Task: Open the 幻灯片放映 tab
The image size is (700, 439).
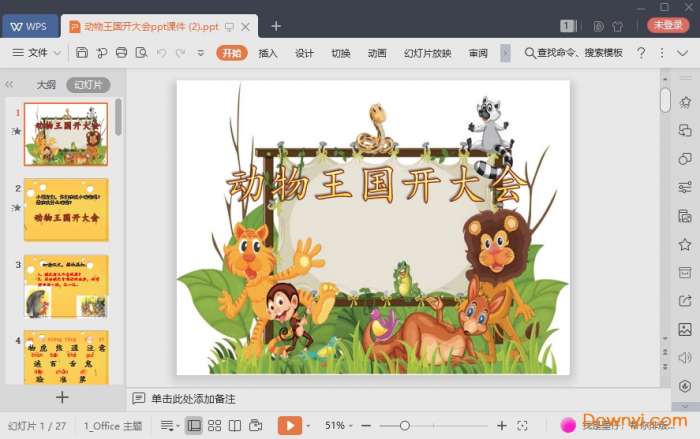Action: [x=427, y=53]
